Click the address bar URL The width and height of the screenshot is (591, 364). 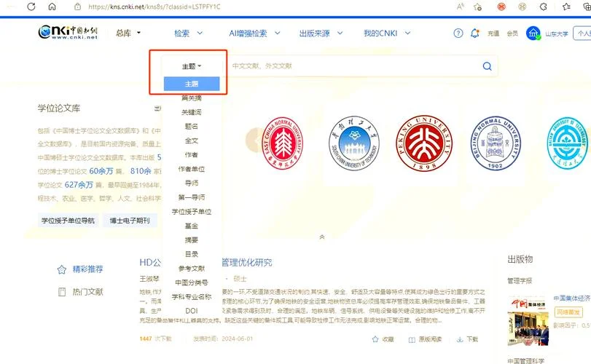pos(154,7)
